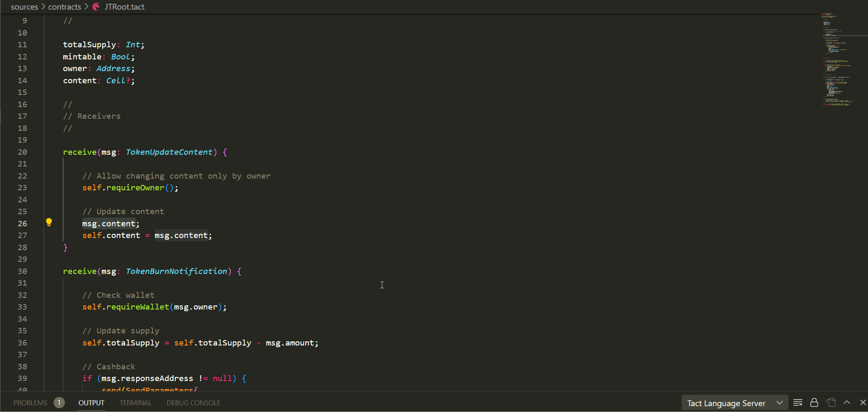
Task: Click the Cell type on line 14
Action: coord(116,80)
